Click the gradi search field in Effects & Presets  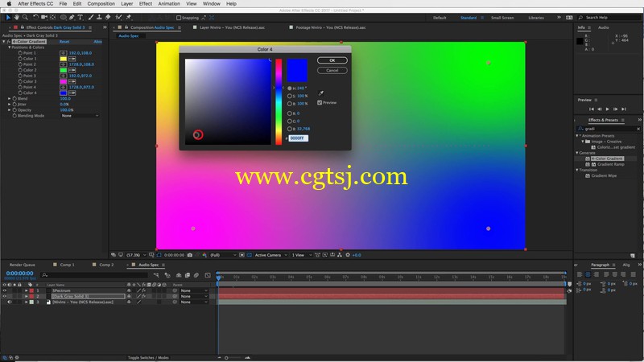coord(609,129)
